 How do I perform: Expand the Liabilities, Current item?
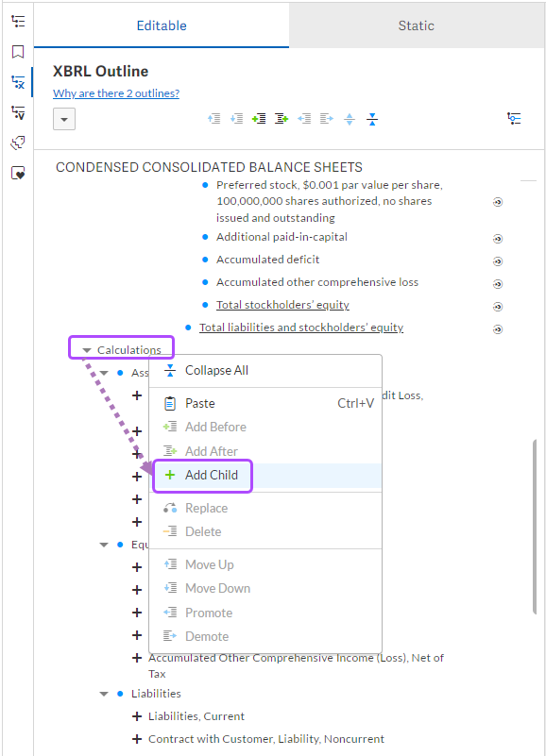pos(137,716)
